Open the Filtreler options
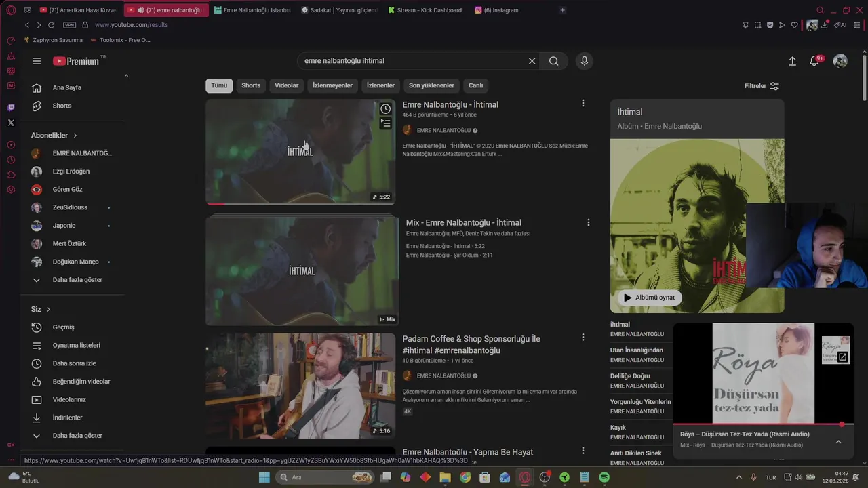 pos(762,86)
